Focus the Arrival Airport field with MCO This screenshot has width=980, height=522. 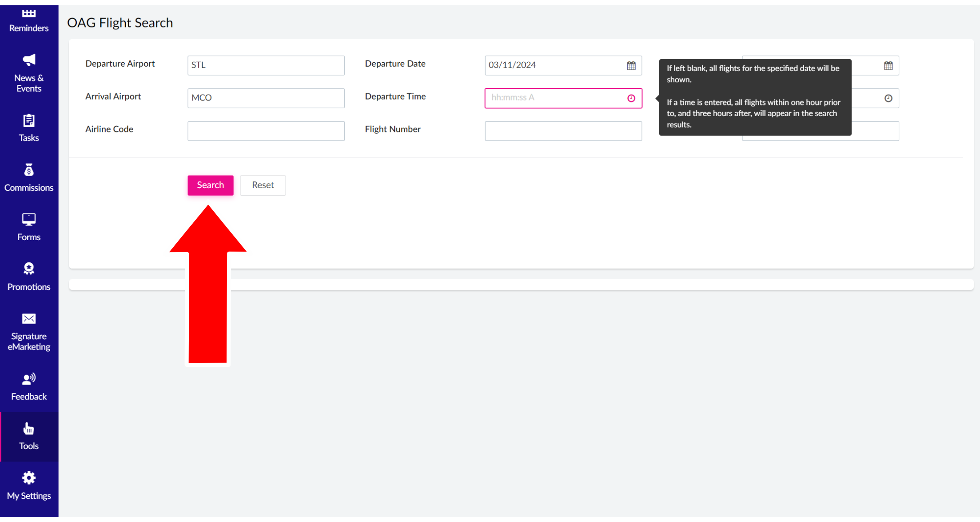(x=266, y=98)
